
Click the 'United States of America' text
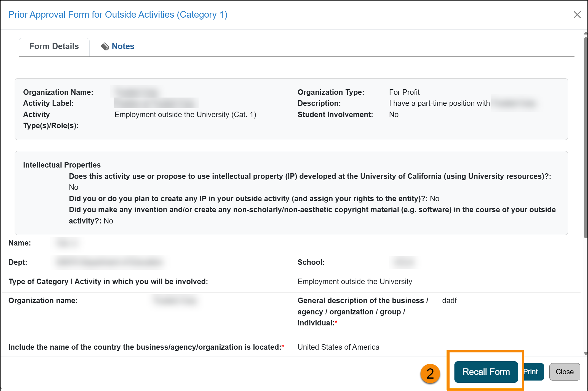click(338, 347)
